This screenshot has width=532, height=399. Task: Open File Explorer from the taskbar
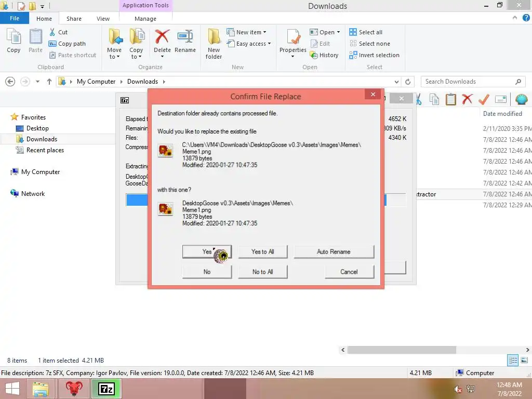click(41, 389)
